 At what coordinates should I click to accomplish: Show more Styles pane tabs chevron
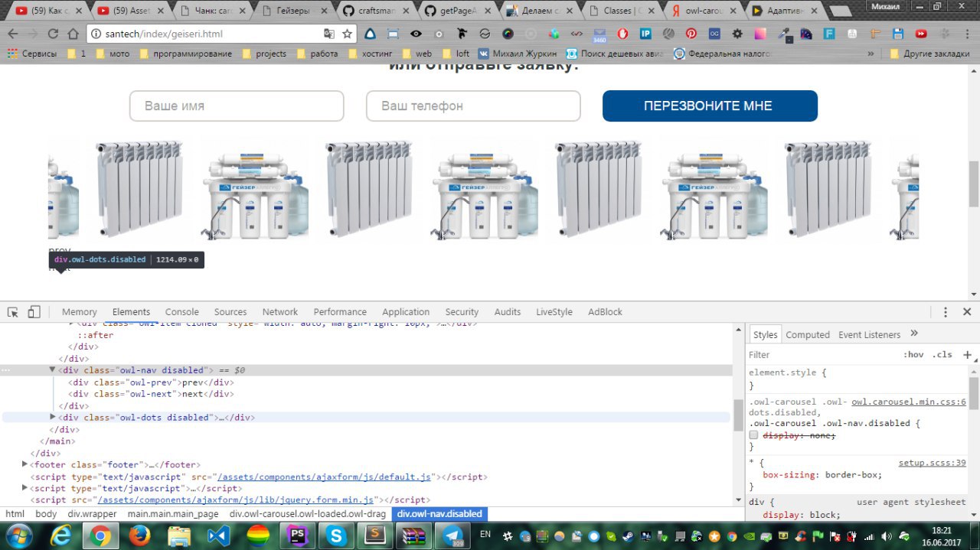tap(913, 334)
